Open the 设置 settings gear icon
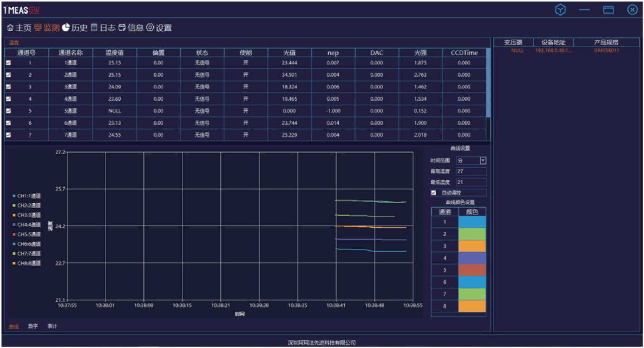 click(150, 28)
